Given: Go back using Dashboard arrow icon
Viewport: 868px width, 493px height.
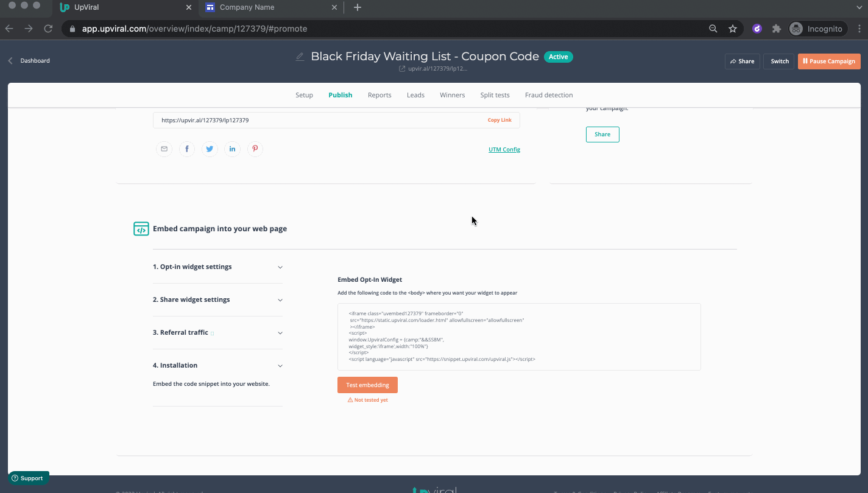Looking at the screenshot, I should pos(10,61).
